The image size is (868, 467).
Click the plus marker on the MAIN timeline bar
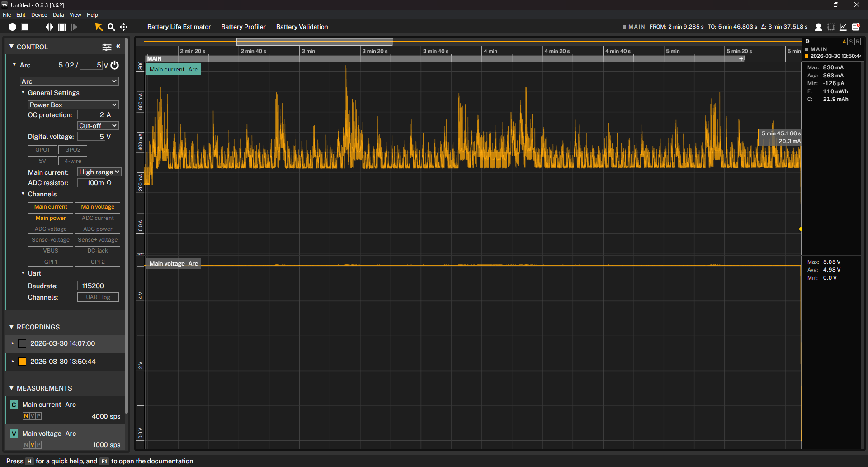[x=741, y=59]
